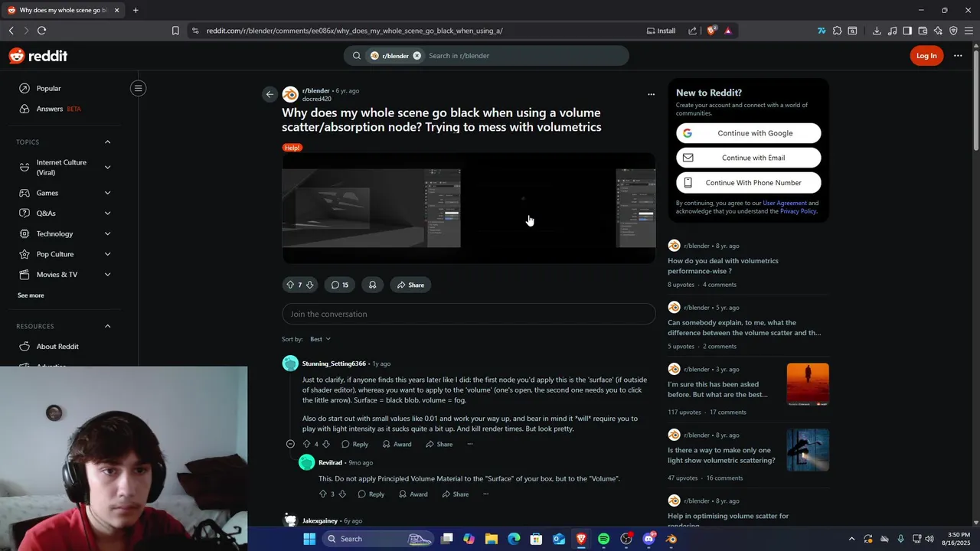
Task: Expand Internet Culture (Viral) topic
Action: [x=107, y=167]
